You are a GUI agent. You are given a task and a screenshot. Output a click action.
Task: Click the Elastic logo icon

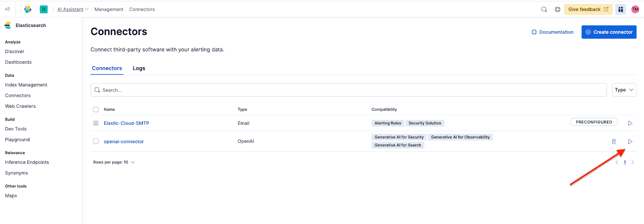pos(27,9)
